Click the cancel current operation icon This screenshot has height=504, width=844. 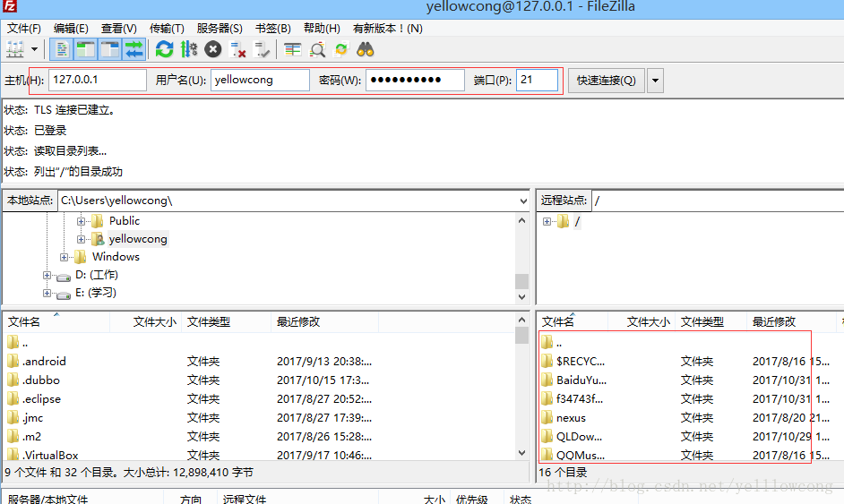[x=212, y=49]
